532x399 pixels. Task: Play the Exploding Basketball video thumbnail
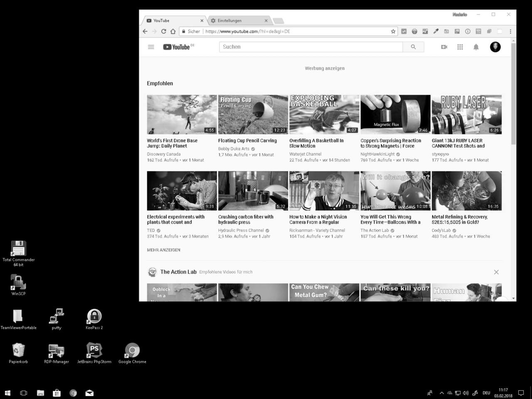pyautogui.click(x=324, y=114)
